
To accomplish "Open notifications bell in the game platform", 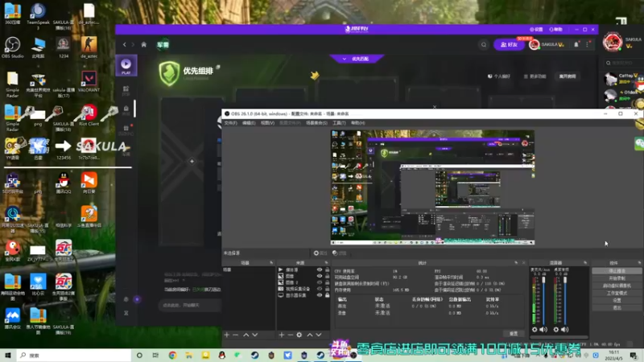I will (x=576, y=44).
